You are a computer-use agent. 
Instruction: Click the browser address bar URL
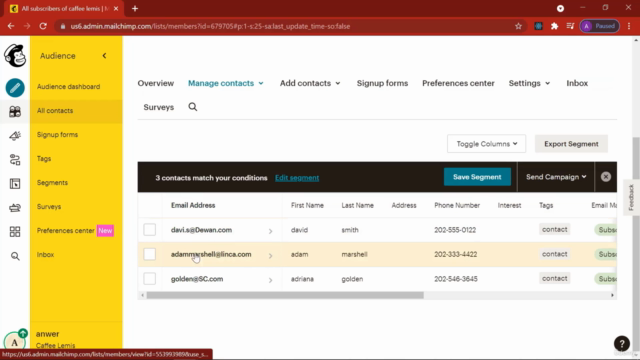point(210,26)
